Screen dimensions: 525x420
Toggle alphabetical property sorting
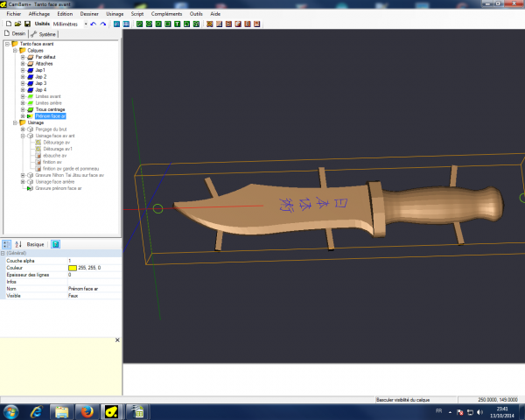tap(18, 244)
